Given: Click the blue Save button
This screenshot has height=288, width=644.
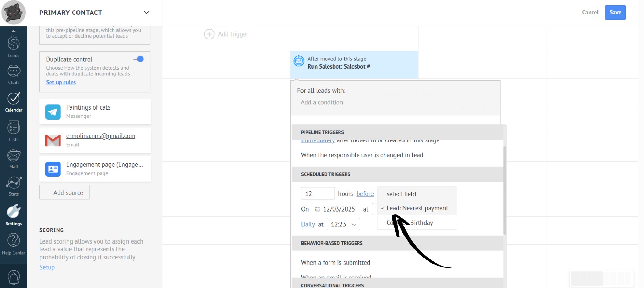Looking at the screenshot, I should click(x=615, y=12).
